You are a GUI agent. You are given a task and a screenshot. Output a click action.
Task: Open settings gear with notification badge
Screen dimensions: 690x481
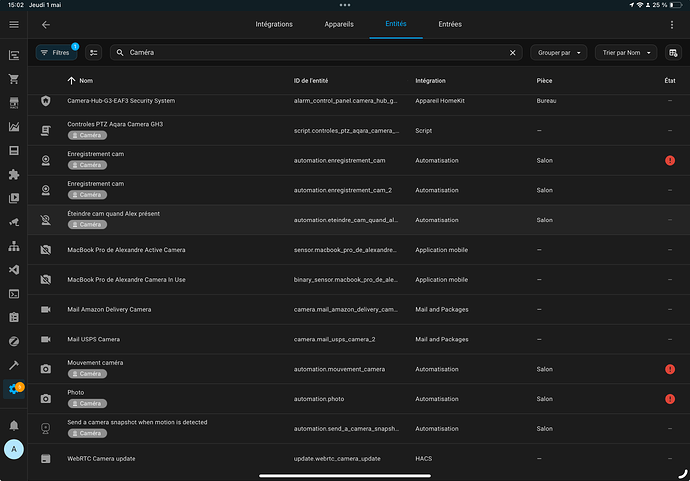click(x=15, y=389)
